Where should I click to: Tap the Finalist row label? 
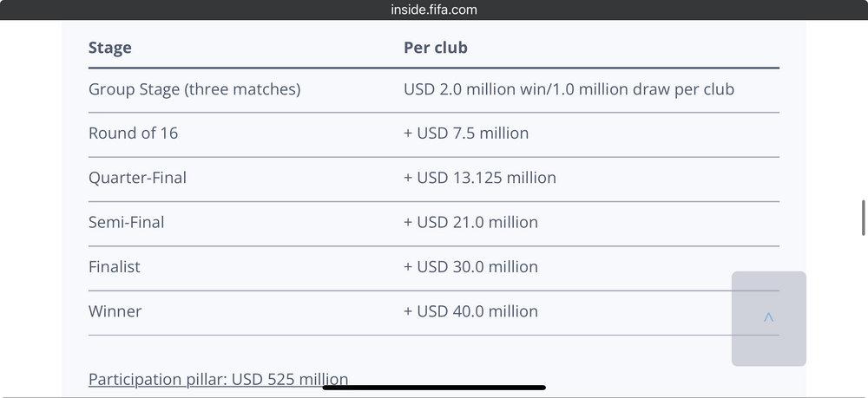pyautogui.click(x=114, y=266)
